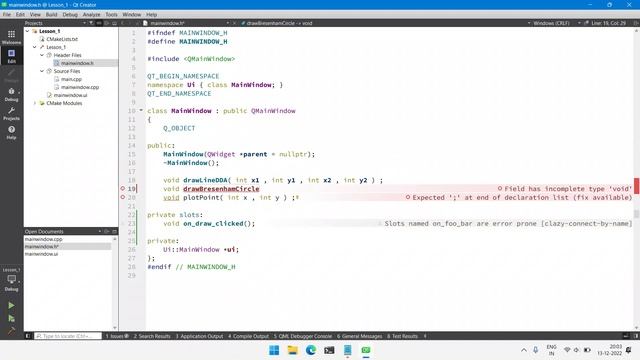The width and height of the screenshot is (640, 360).
Task: Open the Build menu
Action: click(51, 14)
